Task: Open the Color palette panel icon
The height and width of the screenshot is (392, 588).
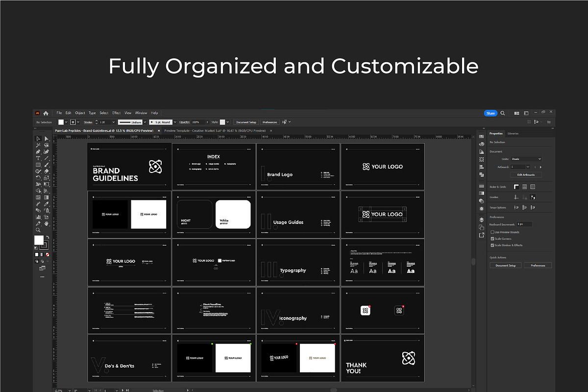Action: (482, 144)
